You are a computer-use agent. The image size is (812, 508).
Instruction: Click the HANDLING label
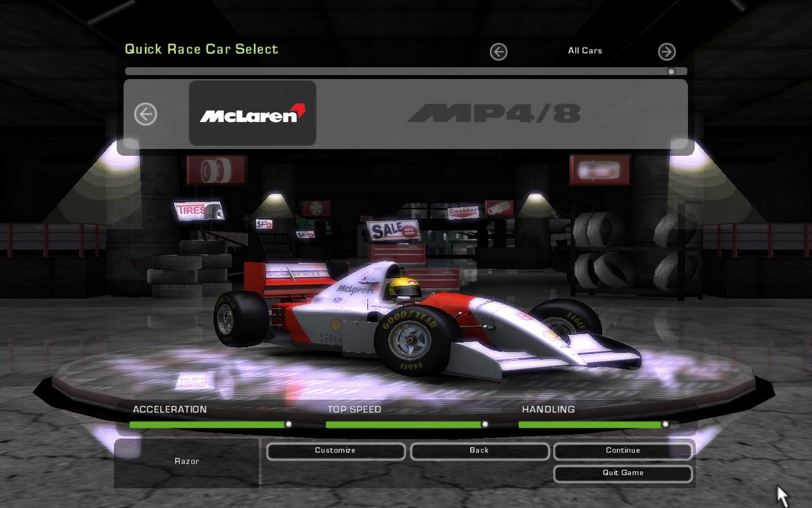(548, 410)
